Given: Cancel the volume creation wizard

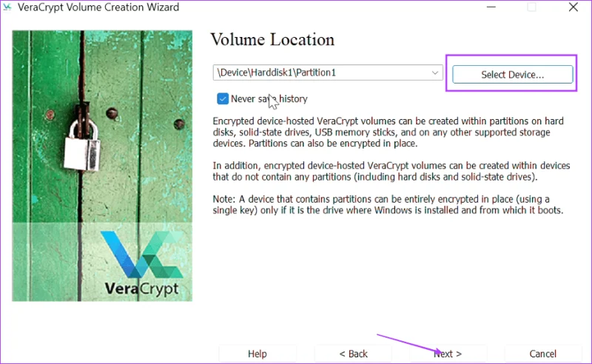Looking at the screenshot, I should point(543,354).
